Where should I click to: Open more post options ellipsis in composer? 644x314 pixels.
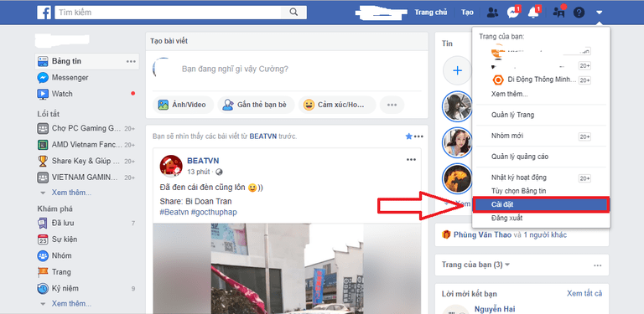coord(392,105)
